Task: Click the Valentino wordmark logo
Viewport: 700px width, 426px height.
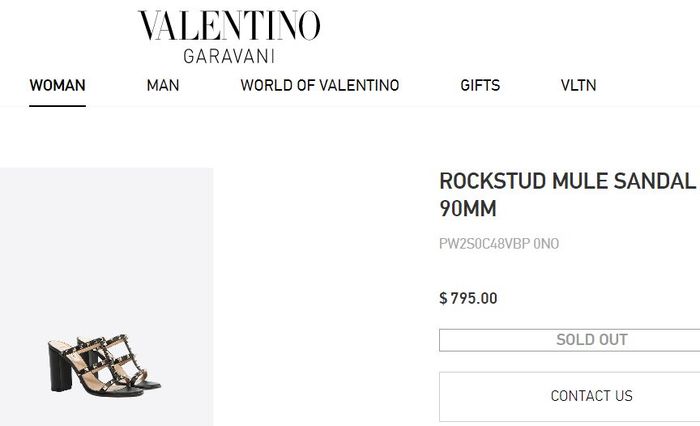Action: coord(229,27)
